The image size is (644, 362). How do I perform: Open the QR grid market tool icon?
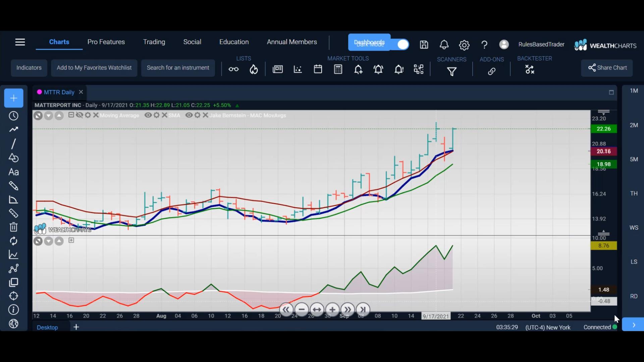(x=419, y=69)
